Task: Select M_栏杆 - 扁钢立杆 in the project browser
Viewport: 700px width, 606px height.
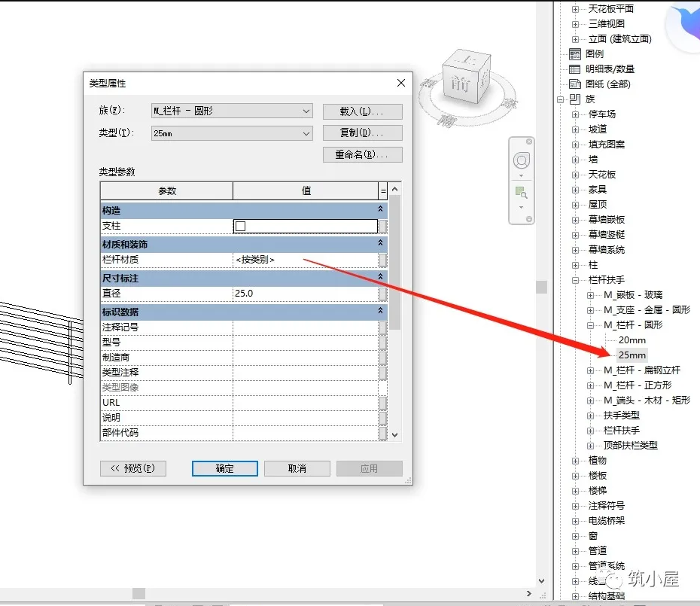Action: 641,370
